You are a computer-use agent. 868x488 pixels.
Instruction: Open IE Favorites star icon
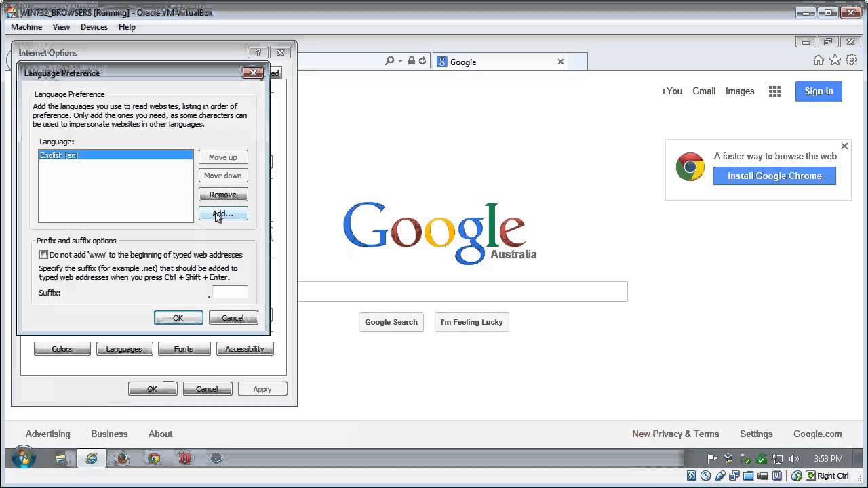[x=835, y=60]
